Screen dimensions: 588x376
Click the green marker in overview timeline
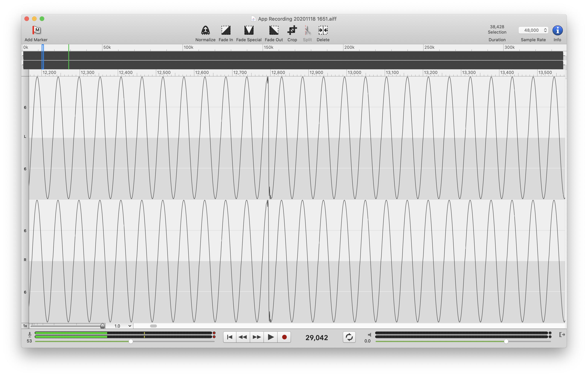[69, 57]
